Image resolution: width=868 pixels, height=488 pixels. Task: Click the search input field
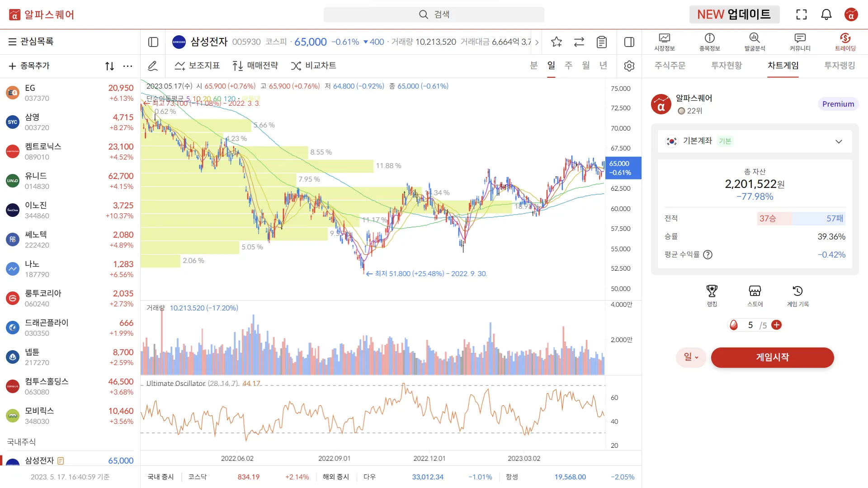click(434, 14)
